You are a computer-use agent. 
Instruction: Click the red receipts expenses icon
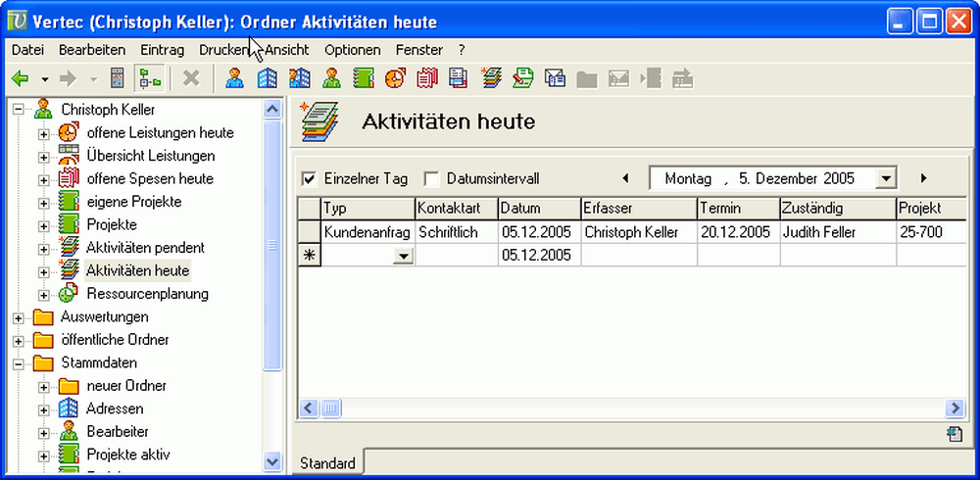[x=427, y=78]
